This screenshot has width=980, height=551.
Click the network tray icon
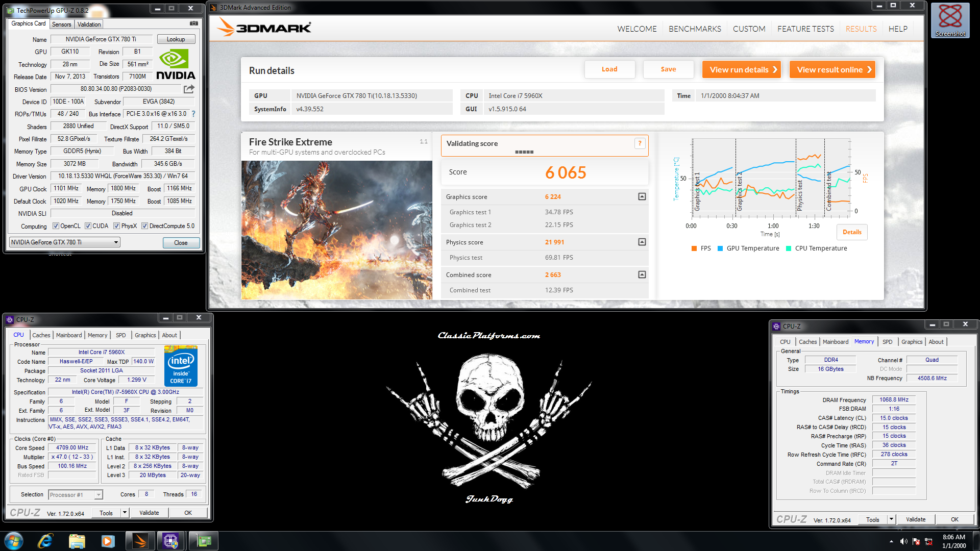[x=929, y=541]
